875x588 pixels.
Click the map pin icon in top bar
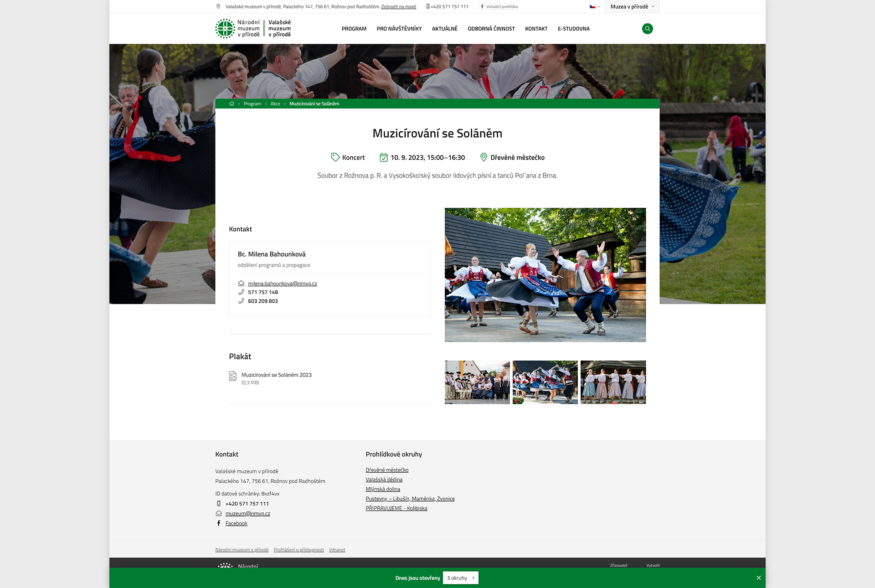(218, 7)
